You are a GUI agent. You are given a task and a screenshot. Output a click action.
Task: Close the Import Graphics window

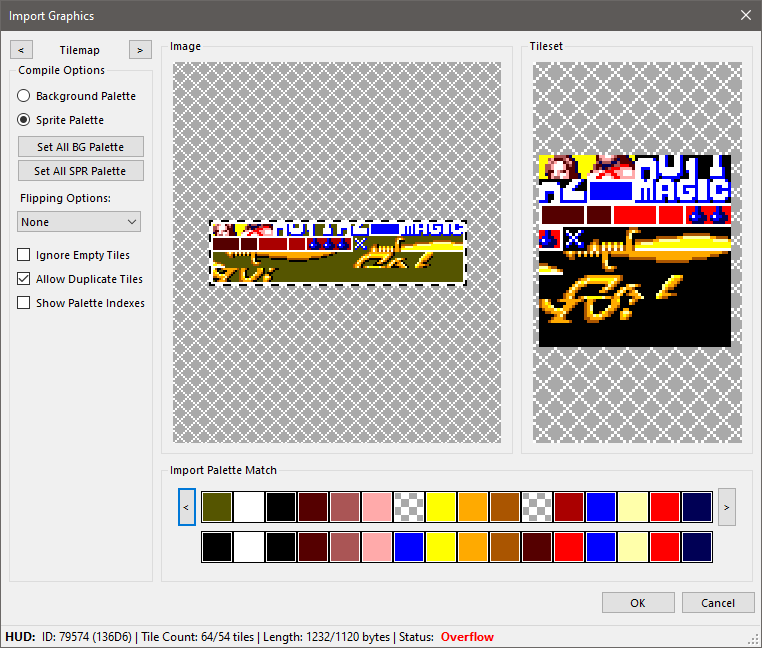(x=746, y=16)
